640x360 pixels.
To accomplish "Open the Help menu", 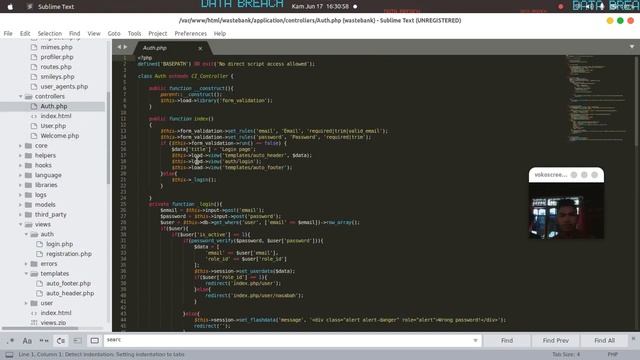I will click(220, 33).
